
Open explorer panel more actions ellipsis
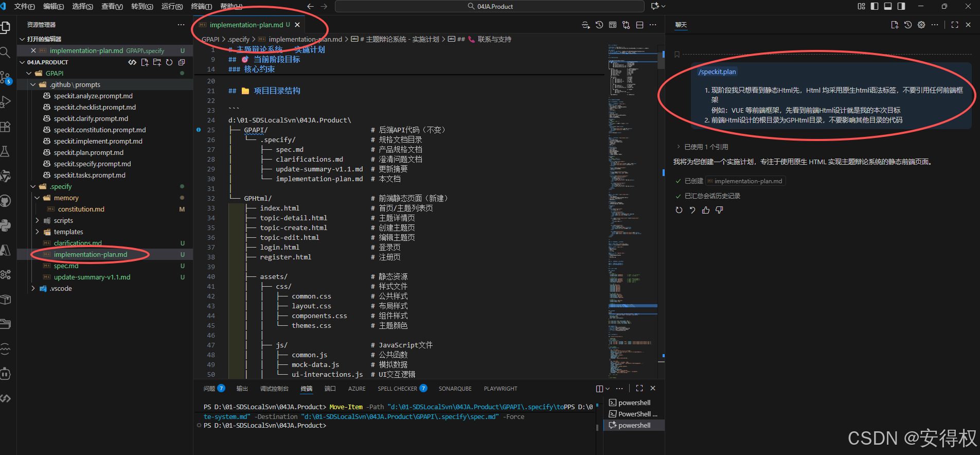[x=181, y=25]
